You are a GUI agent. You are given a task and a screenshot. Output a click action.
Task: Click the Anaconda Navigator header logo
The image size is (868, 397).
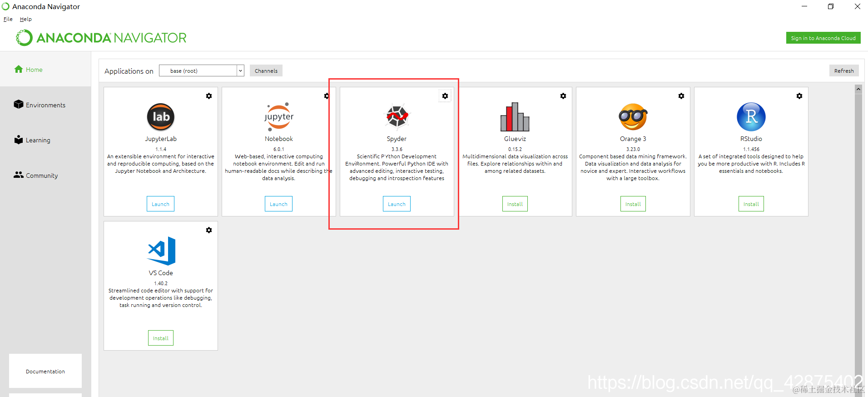coord(101,38)
